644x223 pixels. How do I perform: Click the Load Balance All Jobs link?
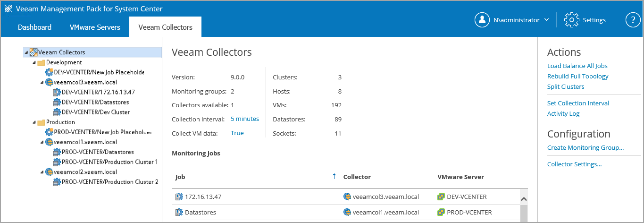577,66
